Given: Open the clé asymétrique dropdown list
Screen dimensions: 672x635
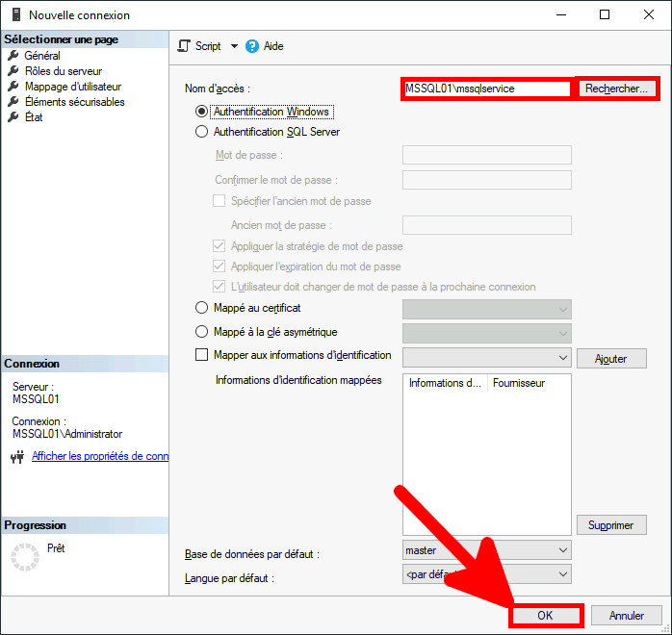Looking at the screenshot, I should click(x=487, y=334).
